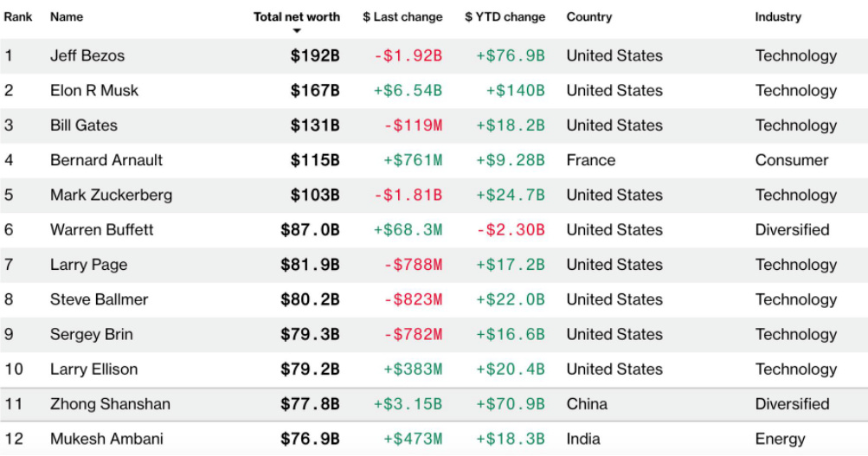Sort by the Industry column header
The height and width of the screenshot is (456, 868).
pyautogui.click(x=778, y=16)
